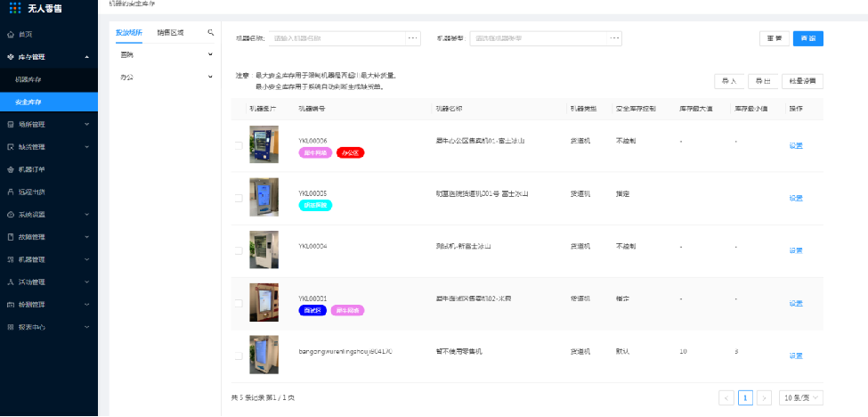
Task: Click the search magnifier in the location panel
Action: pos(211,33)
